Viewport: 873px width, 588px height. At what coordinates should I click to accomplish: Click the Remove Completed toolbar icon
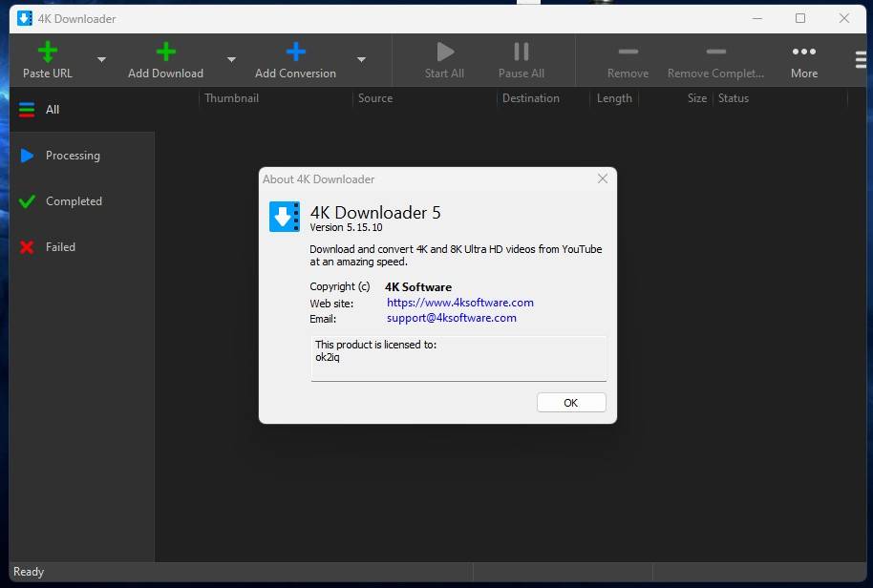(x=716, y=52)
